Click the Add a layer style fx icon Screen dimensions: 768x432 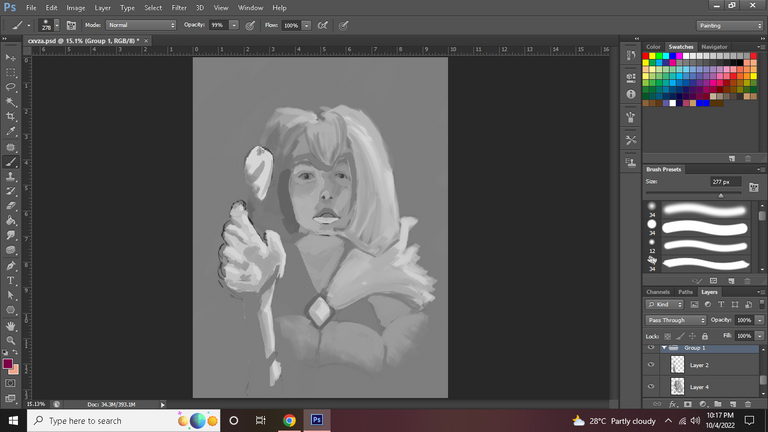coord(673,404)
